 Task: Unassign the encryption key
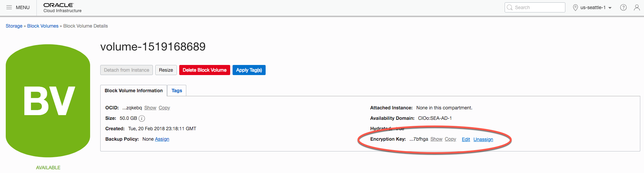pyautogui.click(x=483, y=139)
